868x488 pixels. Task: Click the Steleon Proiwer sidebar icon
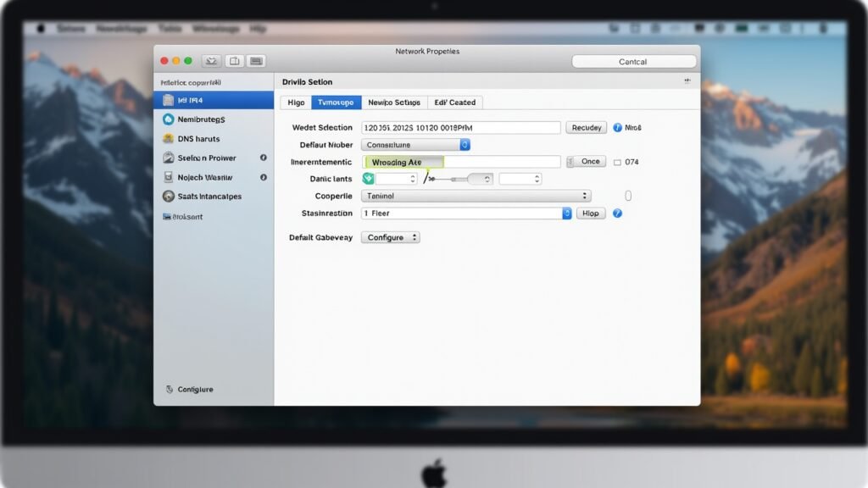170,158
